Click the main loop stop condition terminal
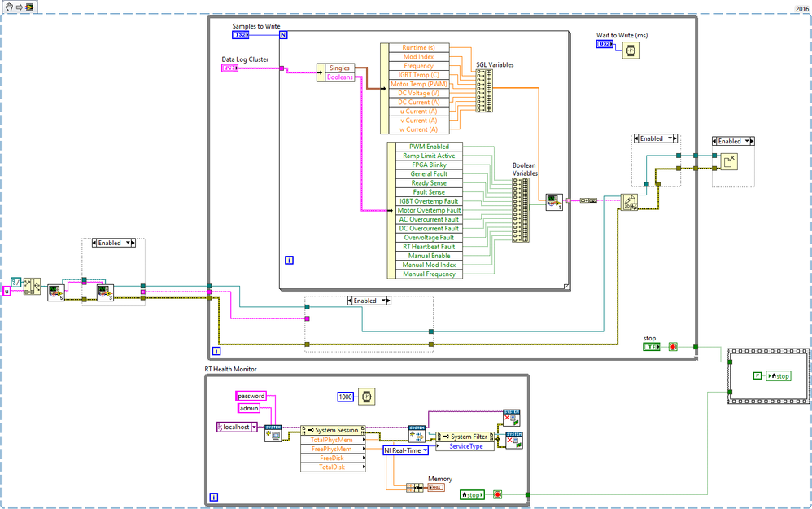 tap(673, 347)
